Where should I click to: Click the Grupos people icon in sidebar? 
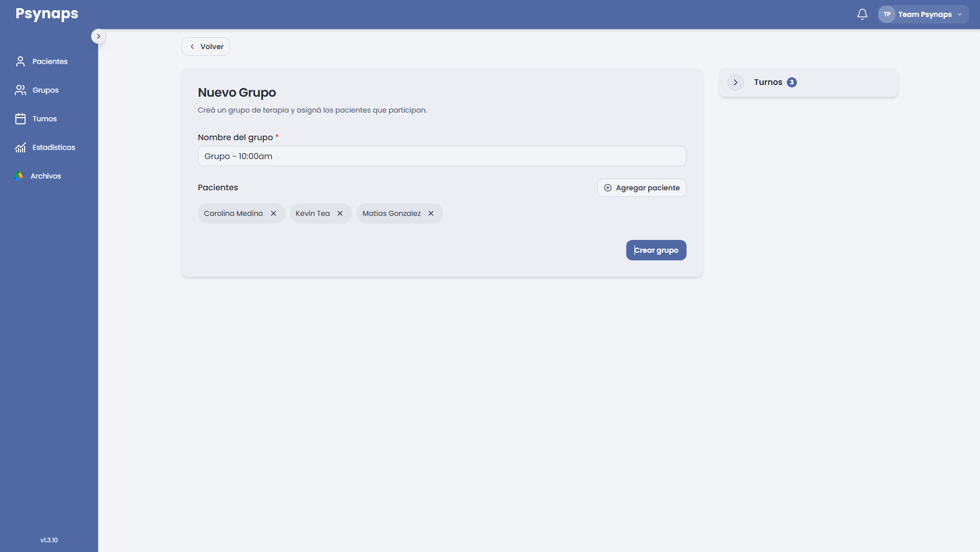click(20, 90)
